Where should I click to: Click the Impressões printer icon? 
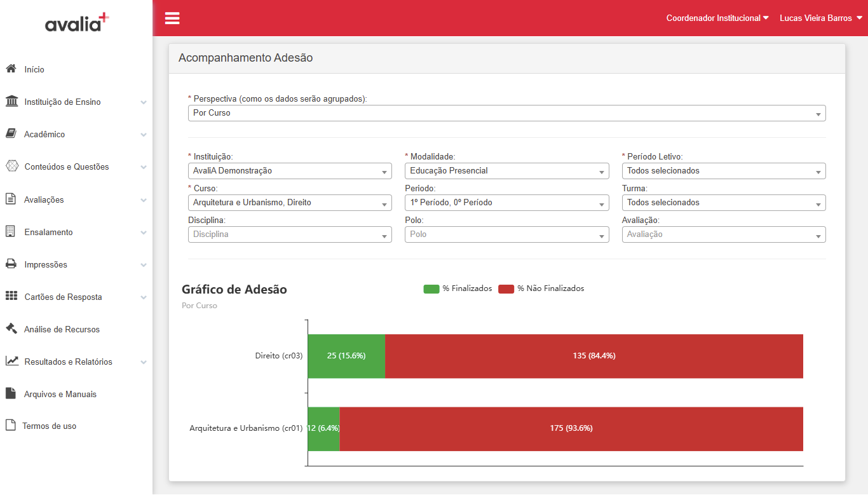pos(11,264)
